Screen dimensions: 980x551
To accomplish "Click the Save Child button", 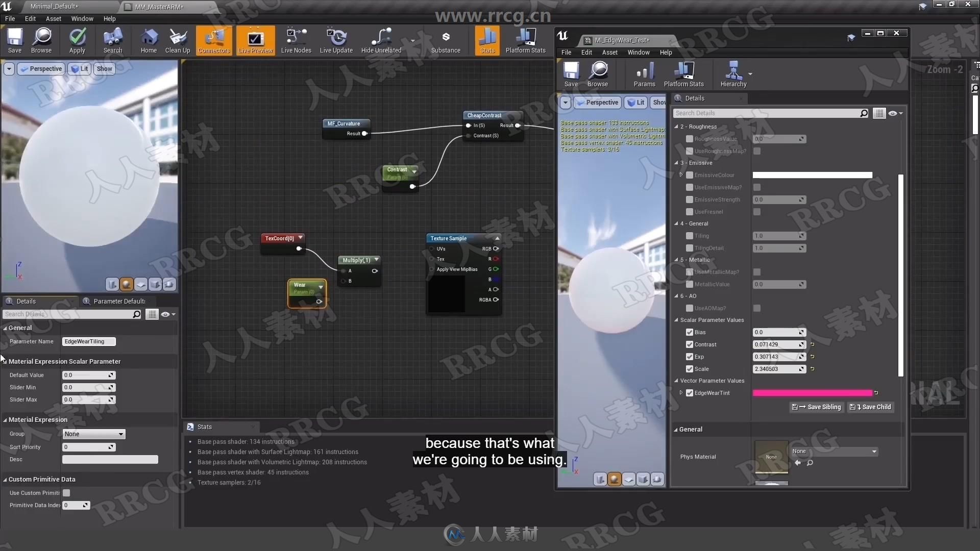I will (x=871, y=406).
